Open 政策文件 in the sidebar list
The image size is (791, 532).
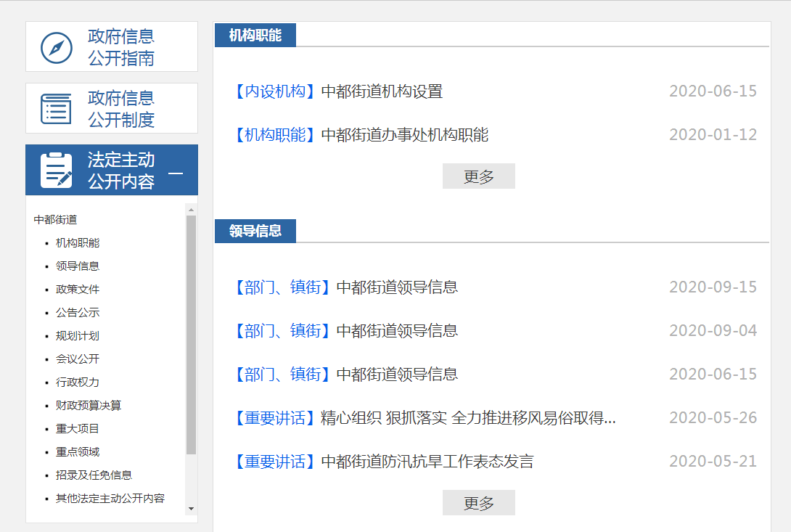point(78,289)
